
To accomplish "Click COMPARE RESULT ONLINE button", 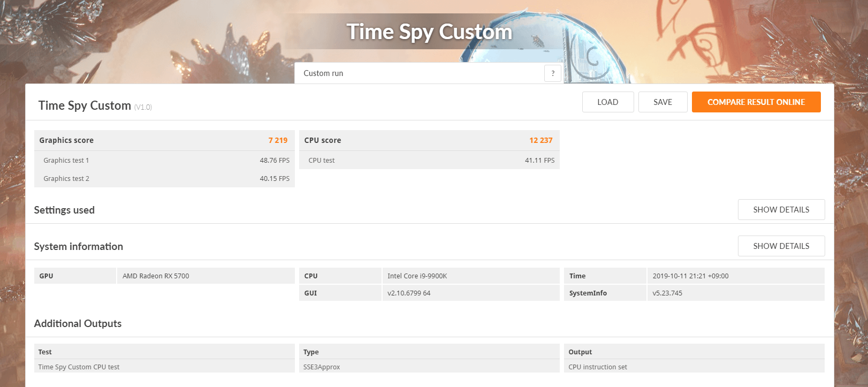I will point(756,102).
